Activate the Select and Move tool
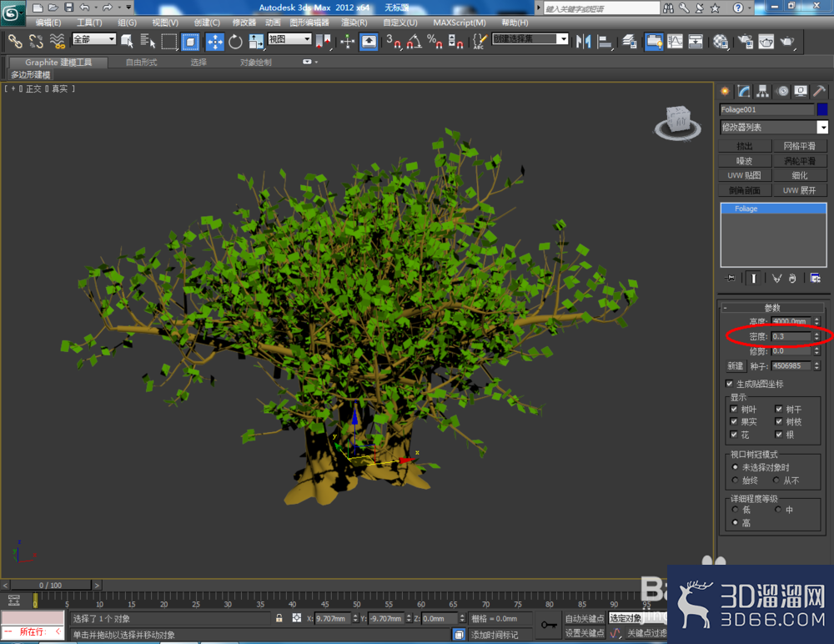The height and width of the screenshot is (644, 834). pos(215,41)
